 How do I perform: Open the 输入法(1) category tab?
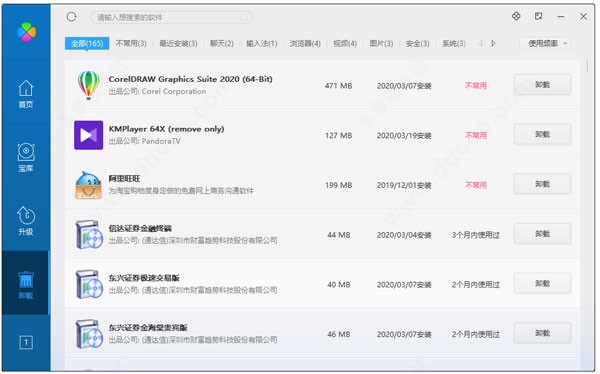[261, 43]
